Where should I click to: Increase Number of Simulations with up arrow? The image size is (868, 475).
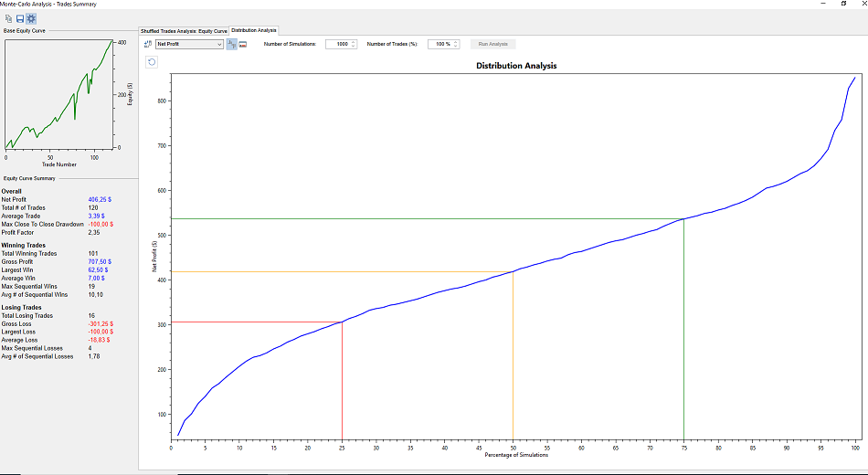point(354,41)
